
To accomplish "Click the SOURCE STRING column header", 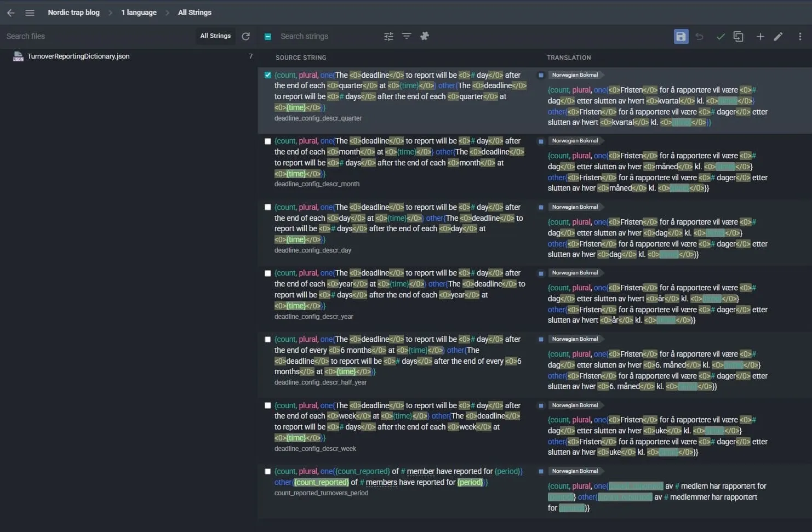I will (x=301, y=58).
